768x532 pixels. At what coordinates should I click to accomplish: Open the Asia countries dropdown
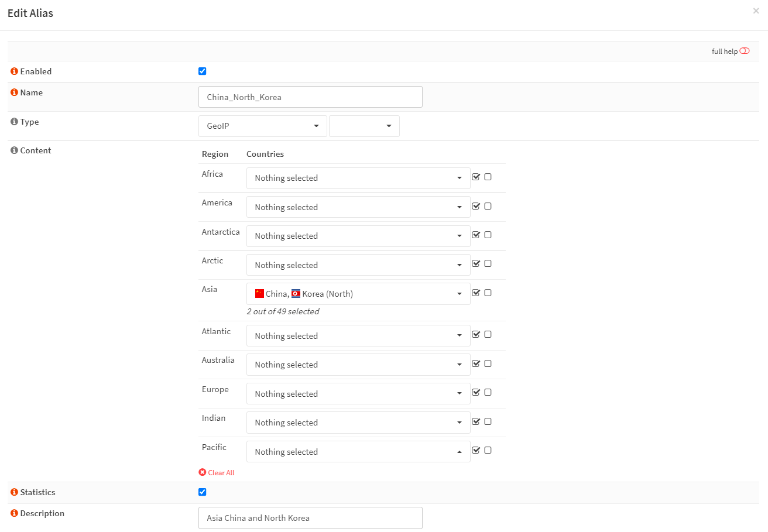point(358,294)
